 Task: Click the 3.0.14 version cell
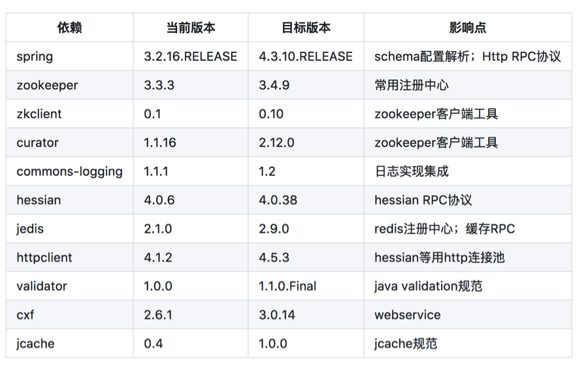[306, 315]
